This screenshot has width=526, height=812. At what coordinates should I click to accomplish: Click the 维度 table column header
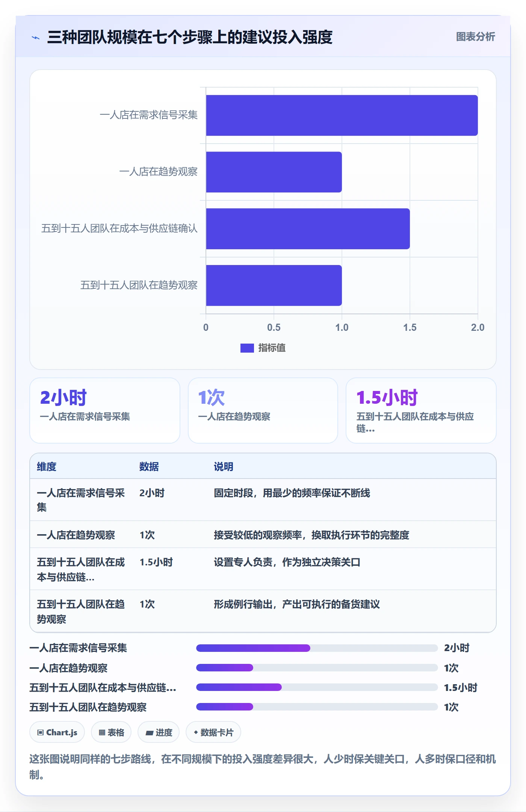click(47, 467)
